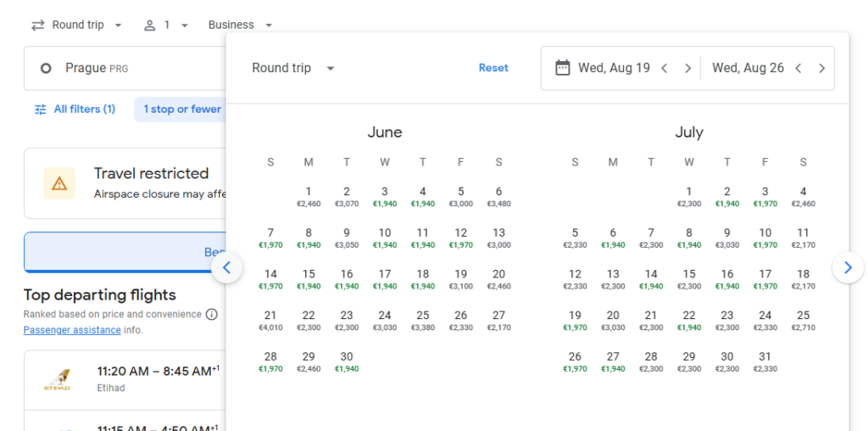Viewport: 868px width, 431px height.
Task: Click the info icon beside ranking text
Action: (x=212, y=315)
